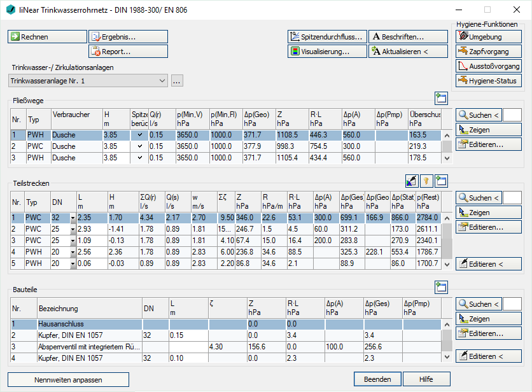Viewport: 532px width, 392px height.
Task: Open DN dropdown for Teilstrecke 5
Action: pos(73,263)
